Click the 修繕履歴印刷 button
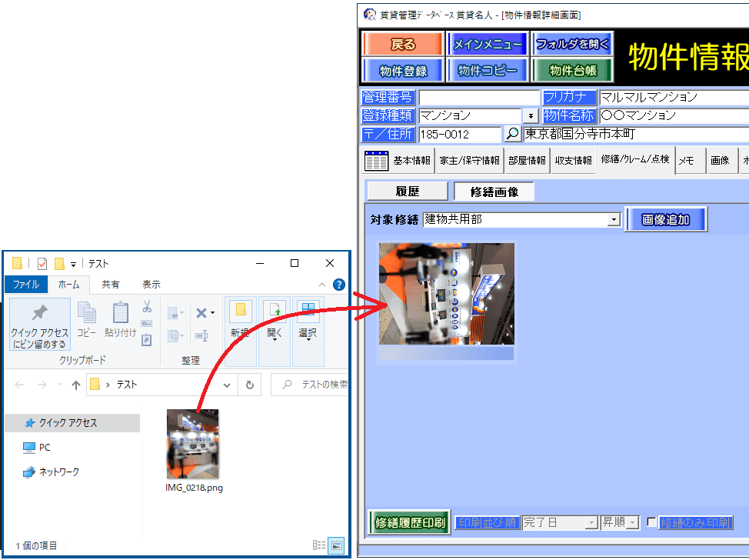This screenshot has width=749, height=560. coord(409,523)
